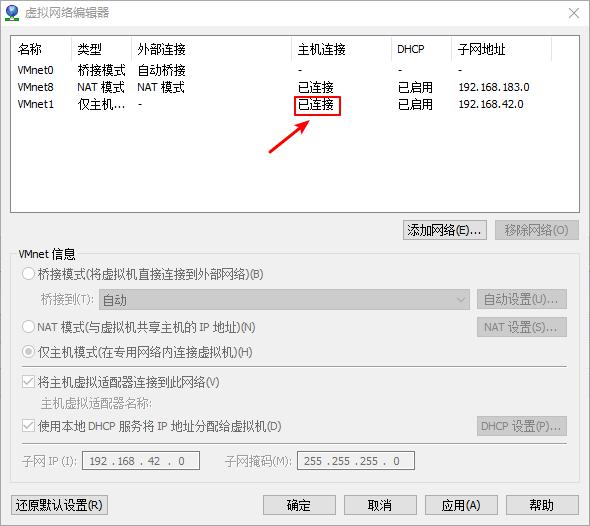The width and height of the screenshot is (590, 526).
Task: Sort by the 类型 column header
Action: tap(101, 49)
